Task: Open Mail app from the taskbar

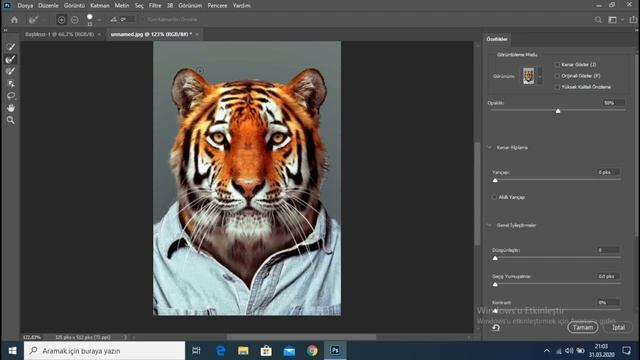Action: tap(289, 351)
